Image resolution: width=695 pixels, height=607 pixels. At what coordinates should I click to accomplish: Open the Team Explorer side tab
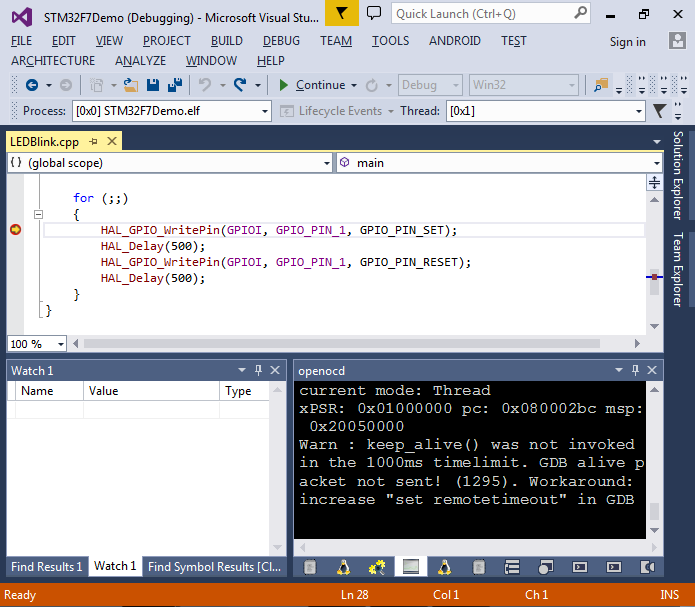click(x=678, y=269)
